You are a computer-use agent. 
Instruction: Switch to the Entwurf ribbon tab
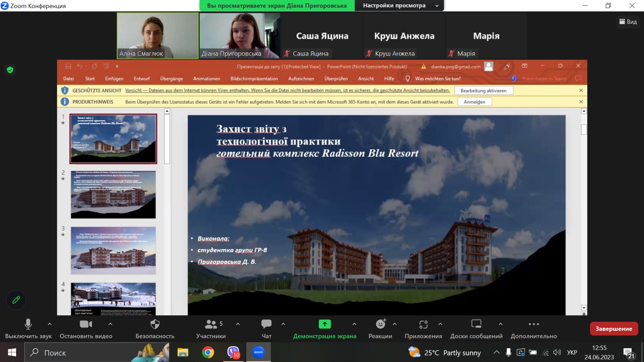[x=142, y=79]
